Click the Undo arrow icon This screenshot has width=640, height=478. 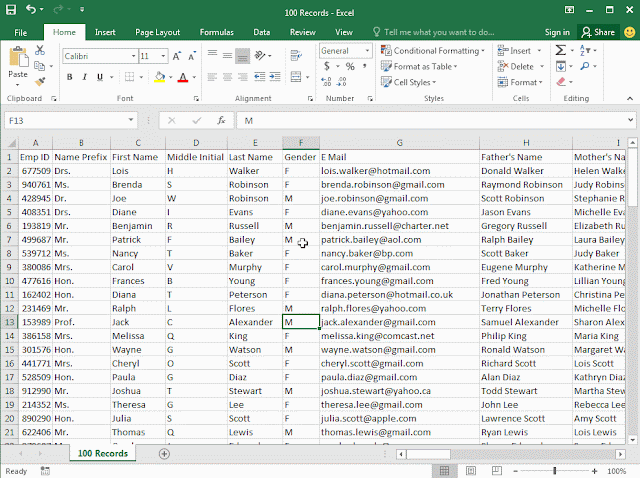(x=31, y=9)
